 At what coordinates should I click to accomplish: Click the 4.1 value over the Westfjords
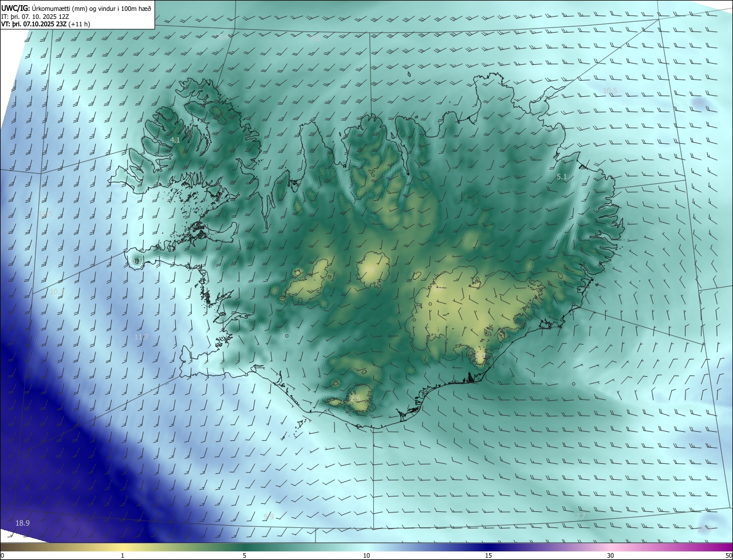point(175,140)
